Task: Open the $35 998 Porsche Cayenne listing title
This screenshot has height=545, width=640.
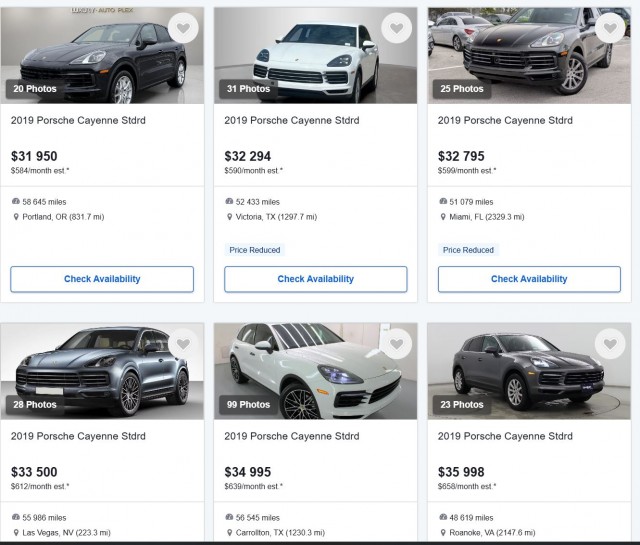Action: 505,436
